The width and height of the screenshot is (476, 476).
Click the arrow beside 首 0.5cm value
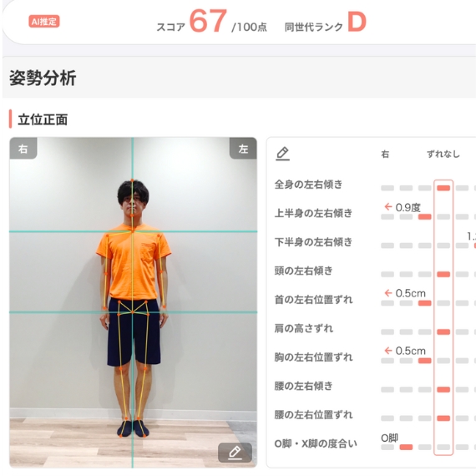click(x=388, y=293)
